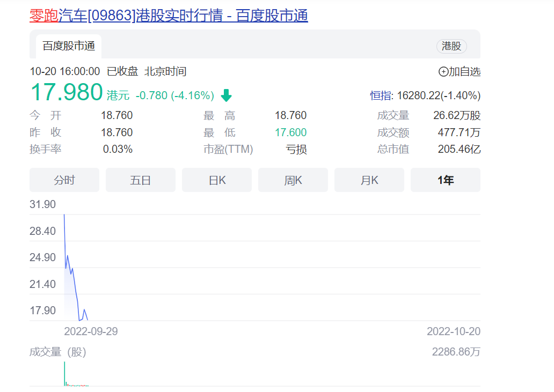Click the change value -0.780 (-4.16%)
Viewport: 554px width, 392px height.
tap(175, 95)
